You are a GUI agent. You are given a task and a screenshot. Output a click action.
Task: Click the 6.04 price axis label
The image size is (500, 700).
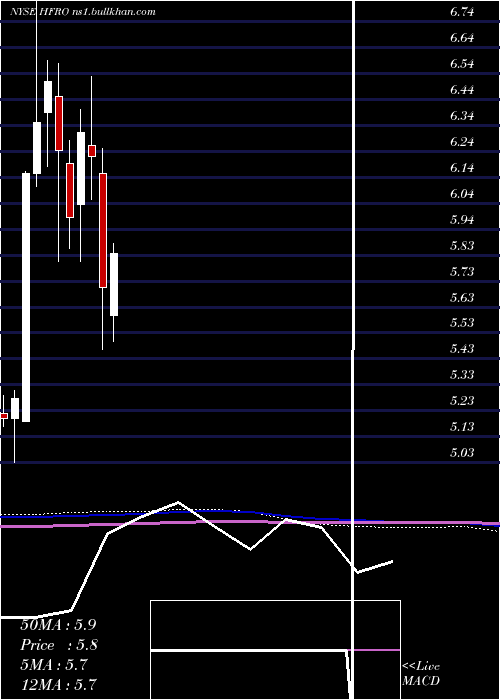pos(461,193)
